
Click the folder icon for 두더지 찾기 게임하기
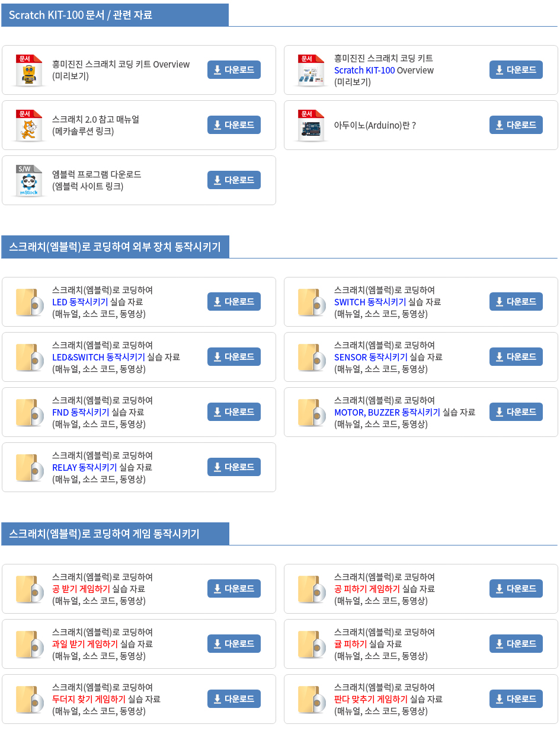tap(30, 699)
